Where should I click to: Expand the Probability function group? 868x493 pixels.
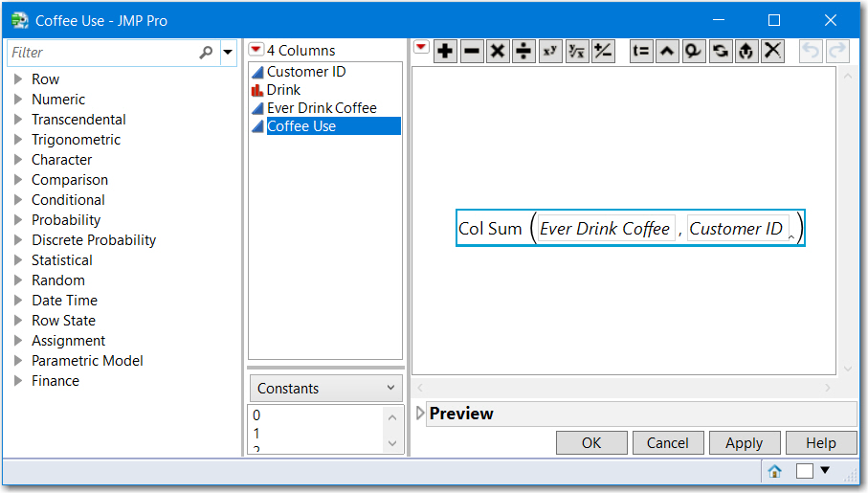click(18, 220)
